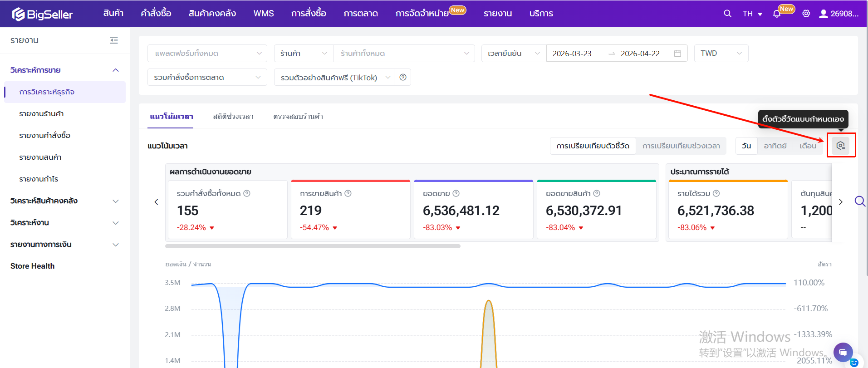Open the notifications bell icon
This screenshot has height=368, width=868.
pos(777,14)
